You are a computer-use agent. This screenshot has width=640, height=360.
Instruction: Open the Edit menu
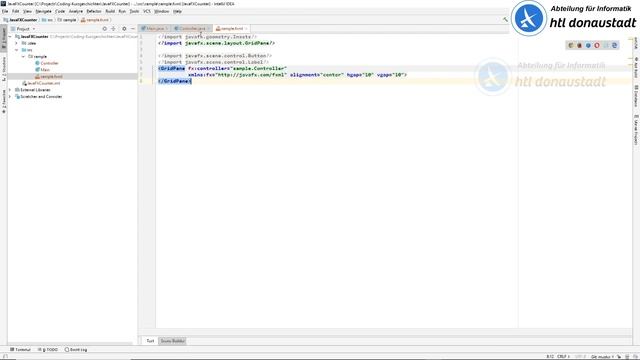pyautogui.click(x=16, y=11)
